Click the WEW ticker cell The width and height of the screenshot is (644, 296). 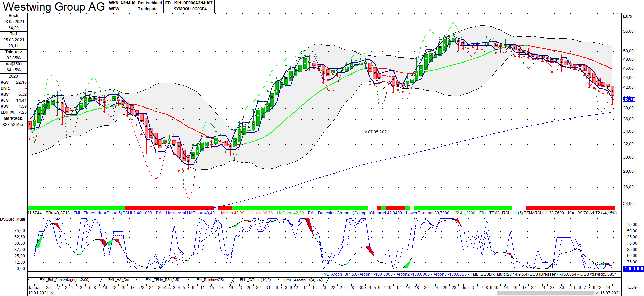pos(114,9)
